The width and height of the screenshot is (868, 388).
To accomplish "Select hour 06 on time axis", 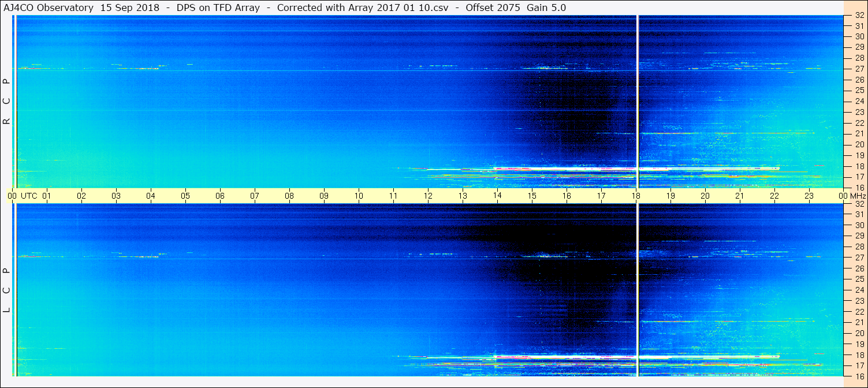I will (x=220, y=196).
